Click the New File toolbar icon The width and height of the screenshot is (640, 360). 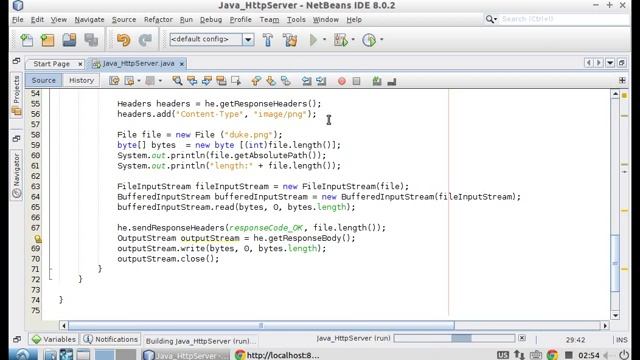tap(27, 40)
